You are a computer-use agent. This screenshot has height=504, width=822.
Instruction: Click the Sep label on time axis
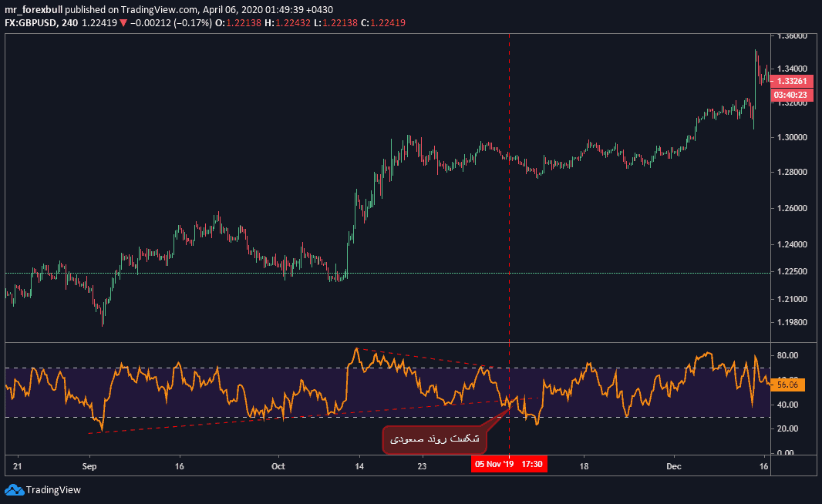click(89, 466)
